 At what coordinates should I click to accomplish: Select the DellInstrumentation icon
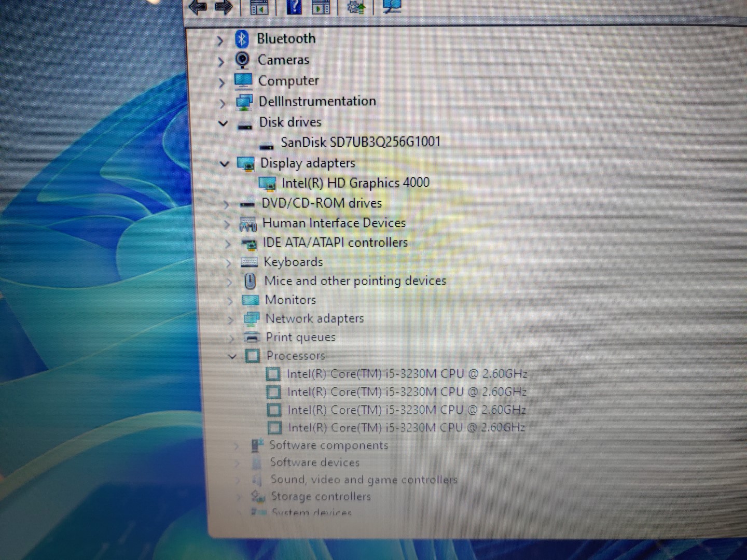[244, 102]
